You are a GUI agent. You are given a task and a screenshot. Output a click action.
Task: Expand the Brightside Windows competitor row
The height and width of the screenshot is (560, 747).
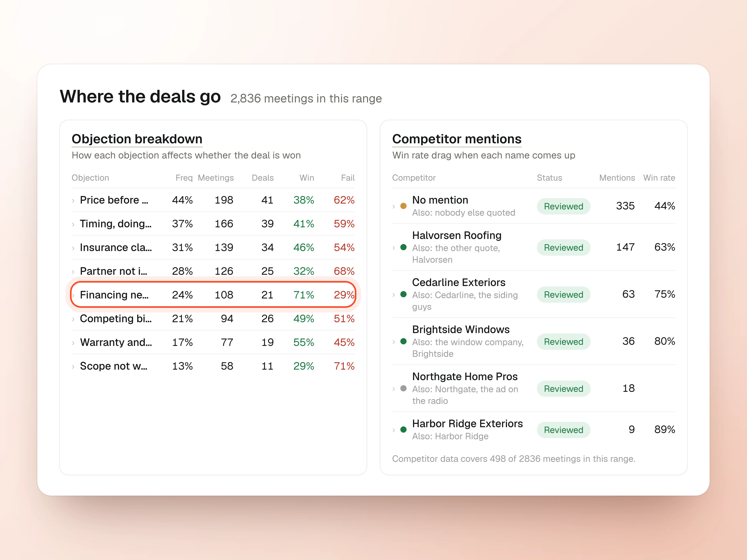pos(393,342)
